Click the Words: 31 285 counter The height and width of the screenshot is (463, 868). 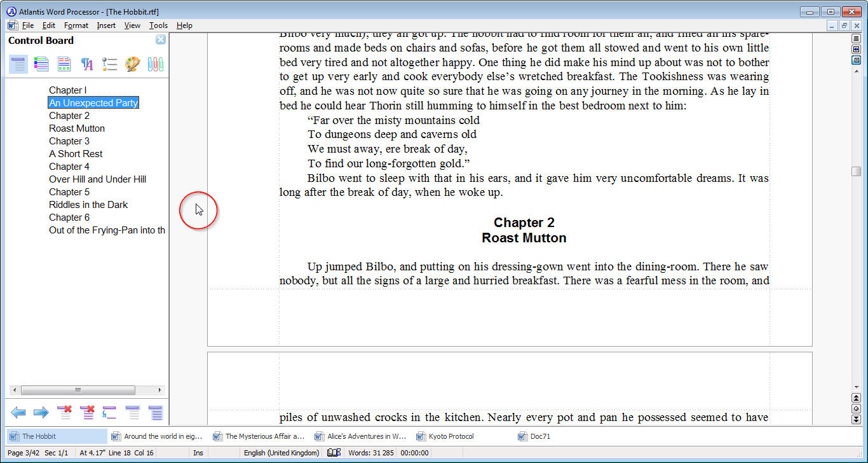click(371, 453)
